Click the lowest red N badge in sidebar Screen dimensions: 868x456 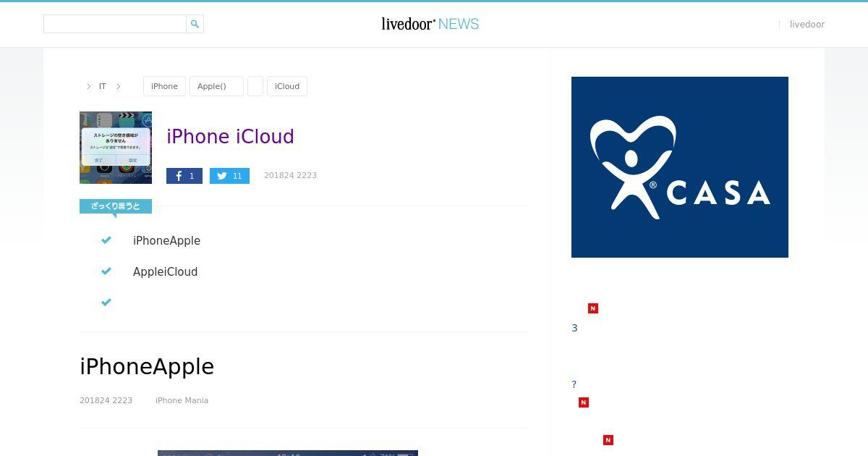[608, 440]
